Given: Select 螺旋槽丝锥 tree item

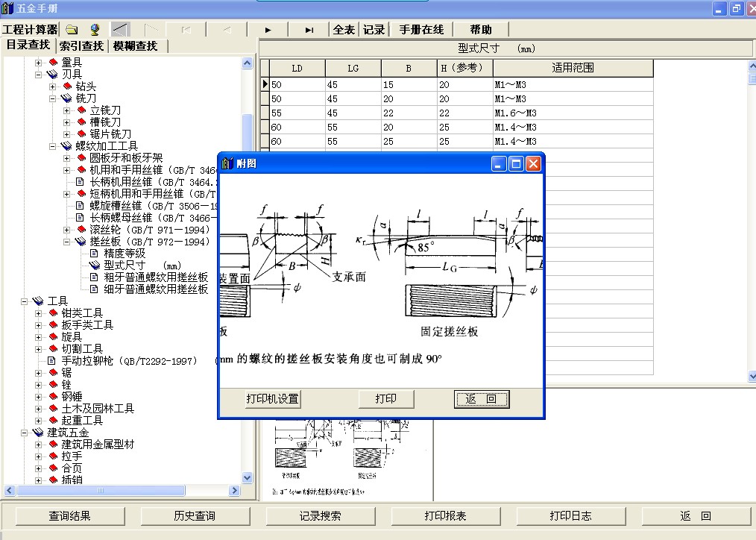Looking at the screenshot, I should [154, 206].
